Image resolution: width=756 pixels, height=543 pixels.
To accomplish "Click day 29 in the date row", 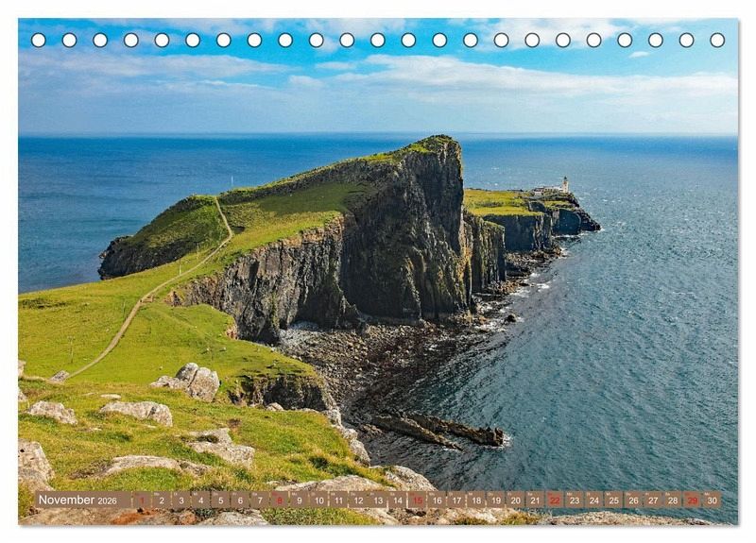I will 692,500.
